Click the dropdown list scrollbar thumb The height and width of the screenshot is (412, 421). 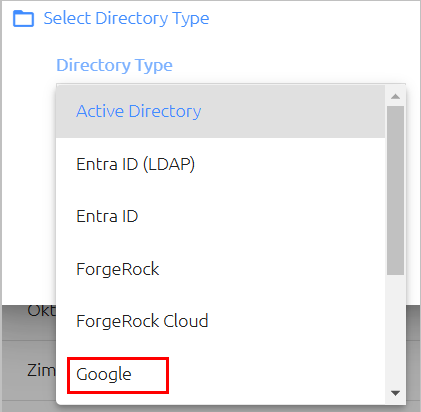(x=396, y=191)
